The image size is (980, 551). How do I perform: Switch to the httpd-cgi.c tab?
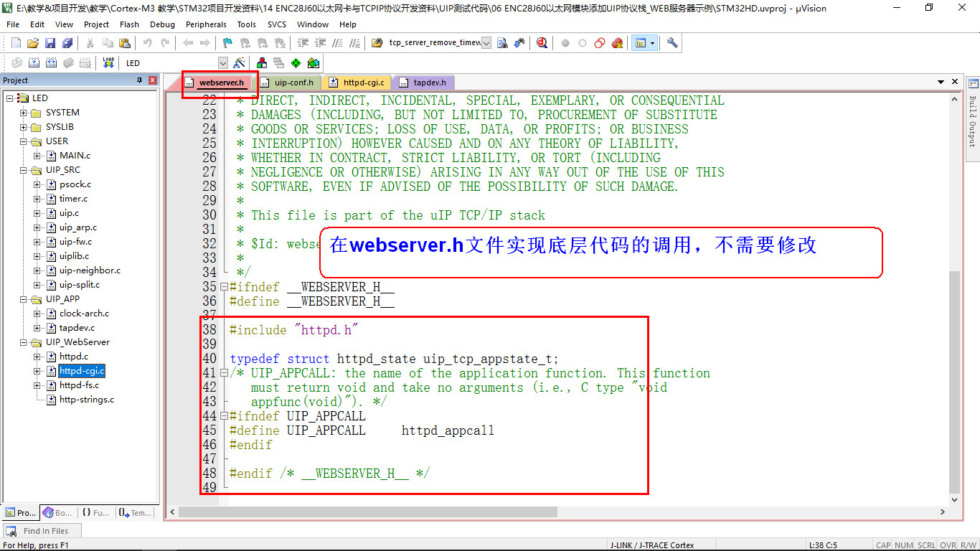point(359,83)
